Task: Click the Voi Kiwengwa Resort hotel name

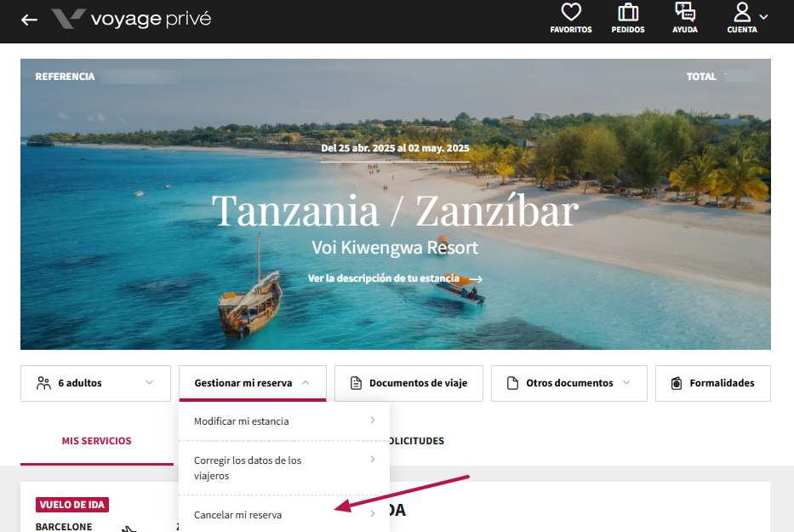Action: (x=395, y=248)
